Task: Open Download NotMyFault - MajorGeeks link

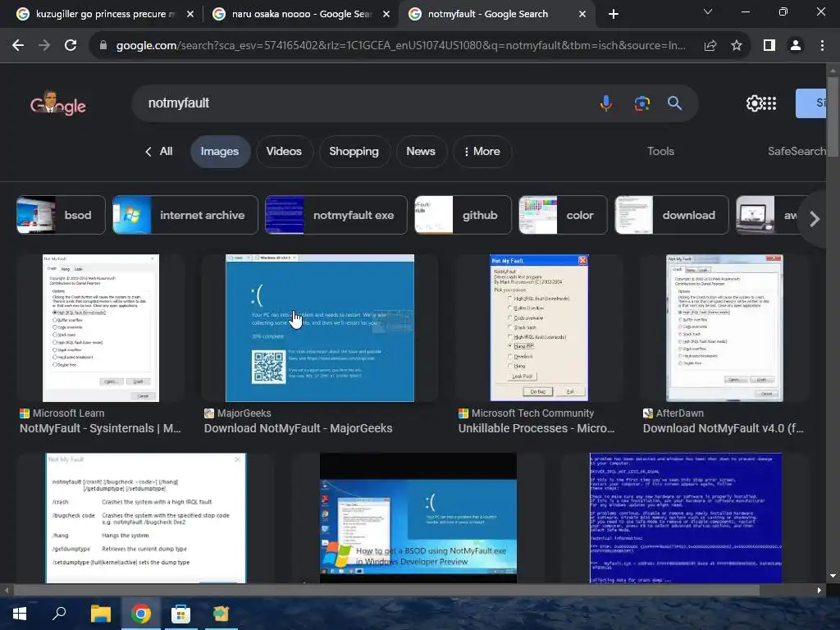Action: (x=298, y=428)
